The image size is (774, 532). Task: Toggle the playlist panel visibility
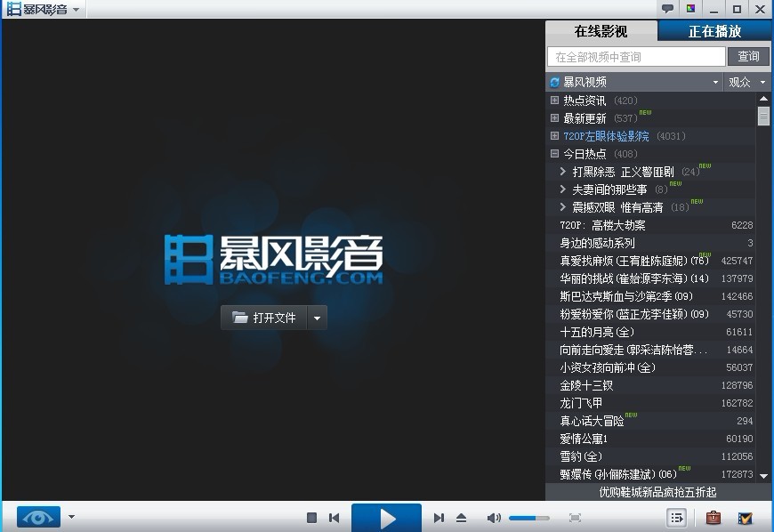tap(676, 518)
